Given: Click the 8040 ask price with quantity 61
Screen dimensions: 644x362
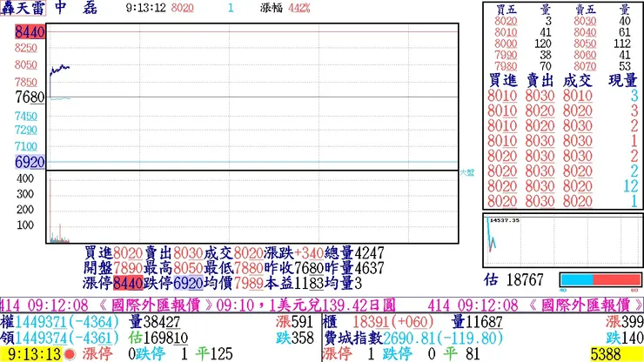Looking at the screenshot, I should (585, 32).
